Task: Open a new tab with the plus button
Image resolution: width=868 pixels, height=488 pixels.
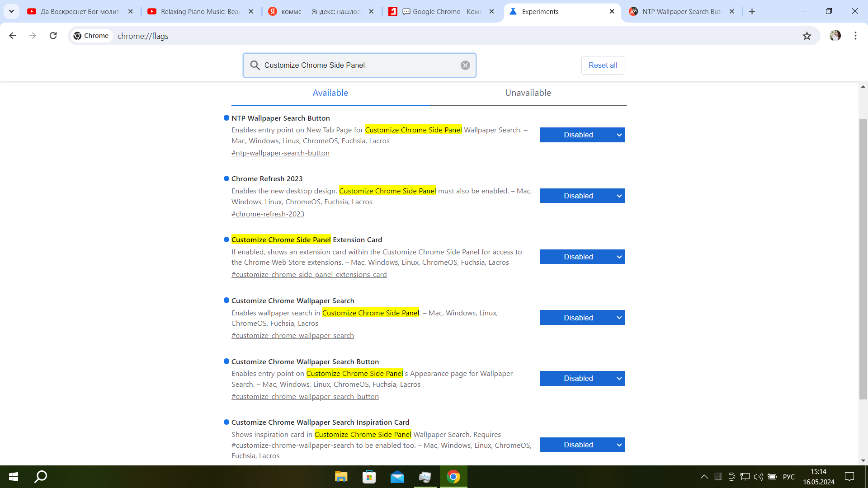Action: pos(752,11)
